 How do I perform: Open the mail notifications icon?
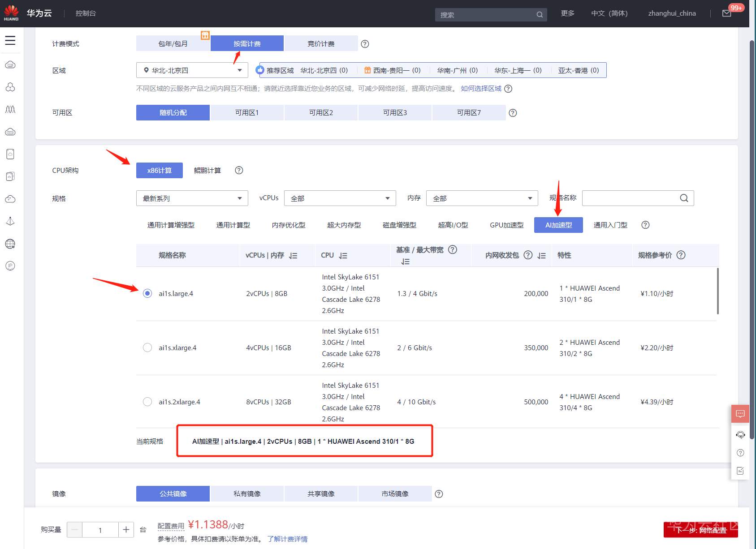pyautogui.click(x=727, y=13)
